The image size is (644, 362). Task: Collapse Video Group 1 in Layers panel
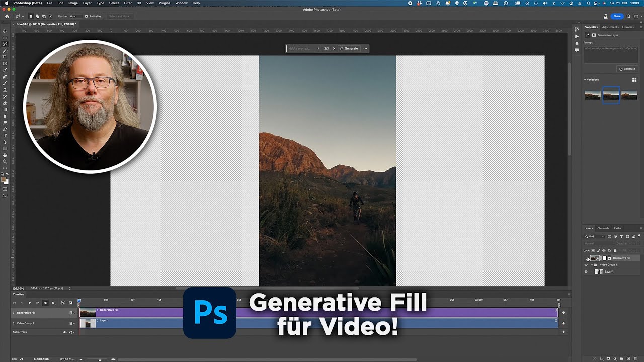coord(592,265)
